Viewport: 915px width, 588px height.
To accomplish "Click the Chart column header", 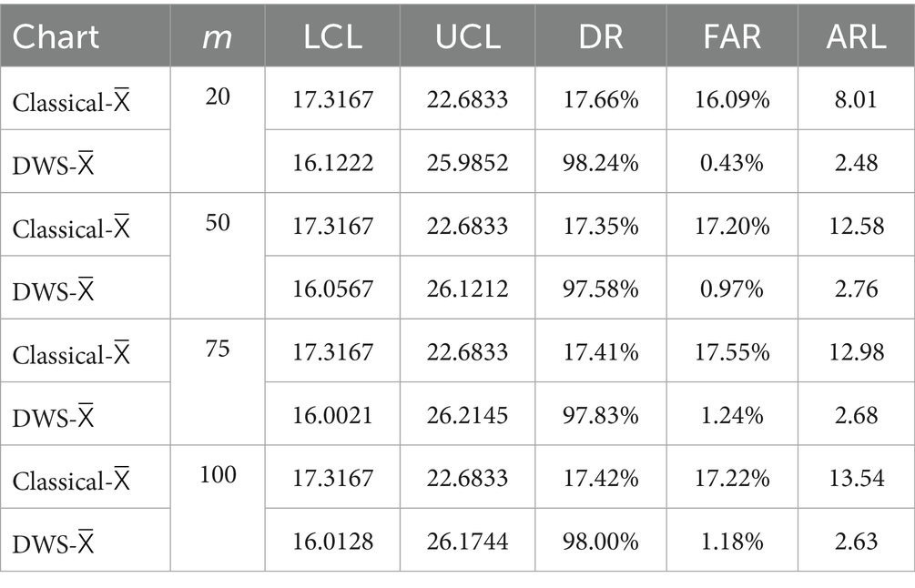I will (x=56, y=35).
